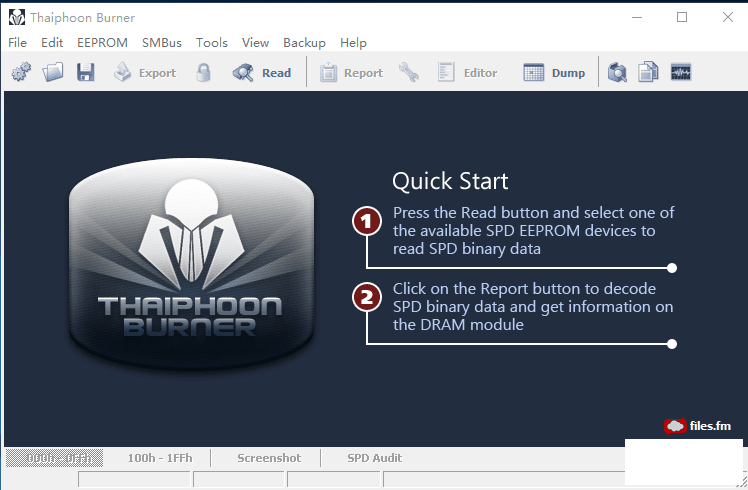Maximize the Thaiphoon Burner window

[x=682, y=17]
